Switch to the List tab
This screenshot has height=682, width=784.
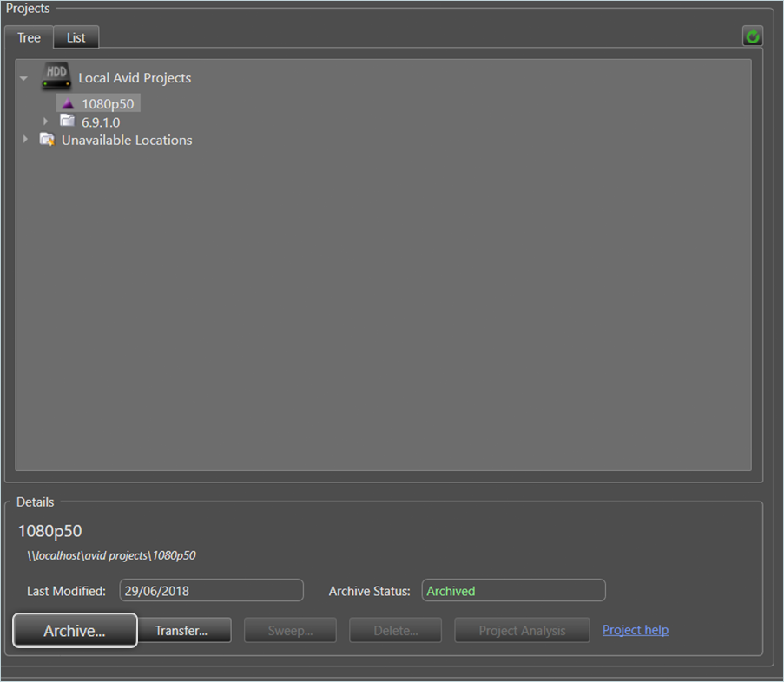click(76, 37)
